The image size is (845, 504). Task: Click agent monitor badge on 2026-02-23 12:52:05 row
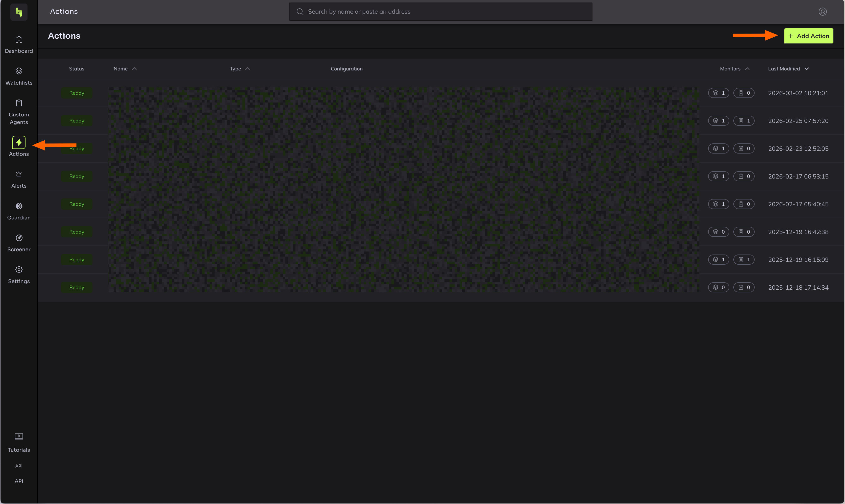(x=744, y=148)
